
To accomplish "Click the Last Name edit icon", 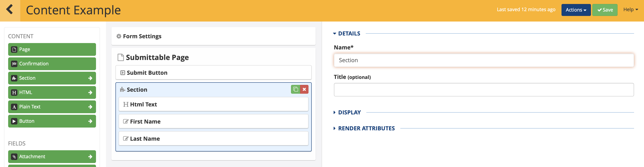I will [126, 139].
